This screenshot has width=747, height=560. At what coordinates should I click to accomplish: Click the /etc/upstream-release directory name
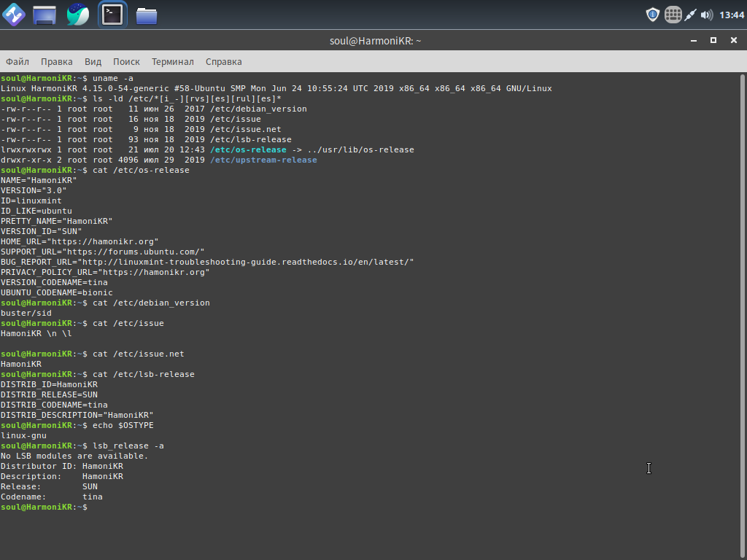[x=263, y=160]
